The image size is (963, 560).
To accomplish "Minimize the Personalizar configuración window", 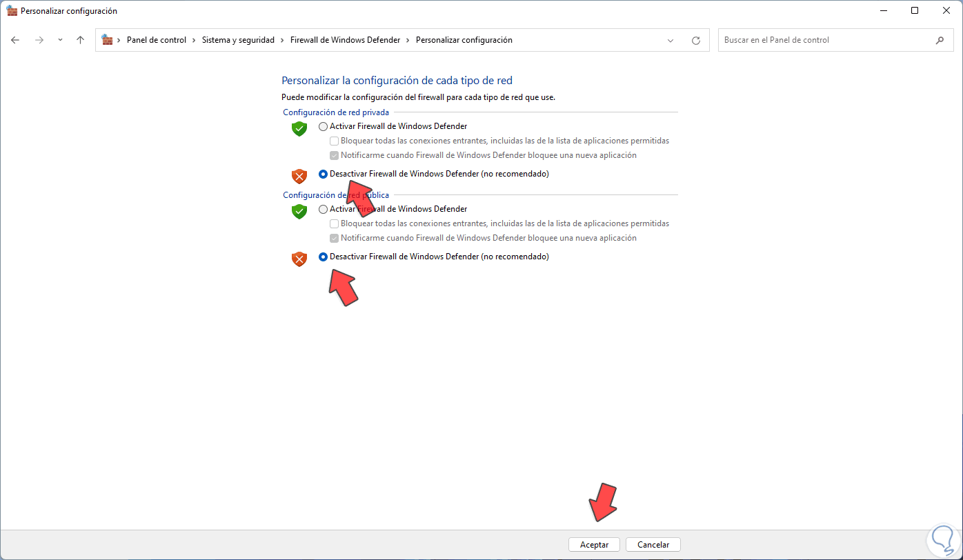I will point(883,10).
